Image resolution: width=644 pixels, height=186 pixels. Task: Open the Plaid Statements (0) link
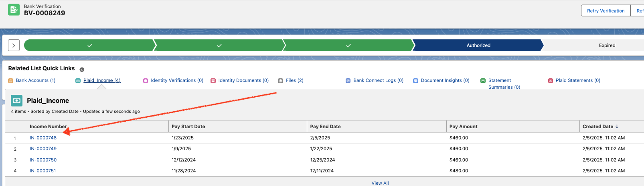578,80
